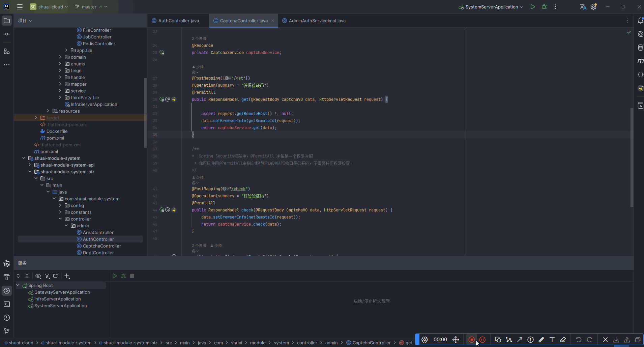Open the shuai-cloud project dropdown

point(49,7)
